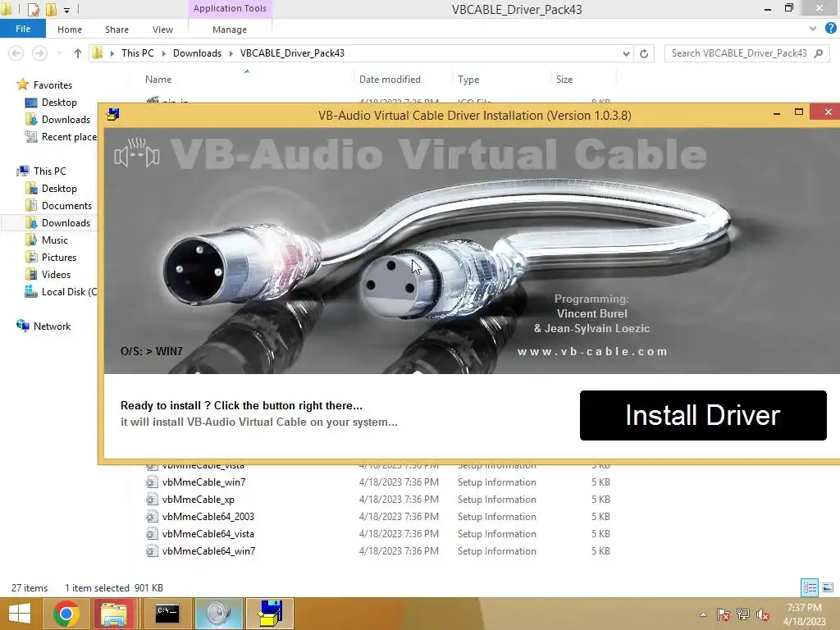
Task: Click This PC in the address breadcrumb
Action: coord(137,53)
